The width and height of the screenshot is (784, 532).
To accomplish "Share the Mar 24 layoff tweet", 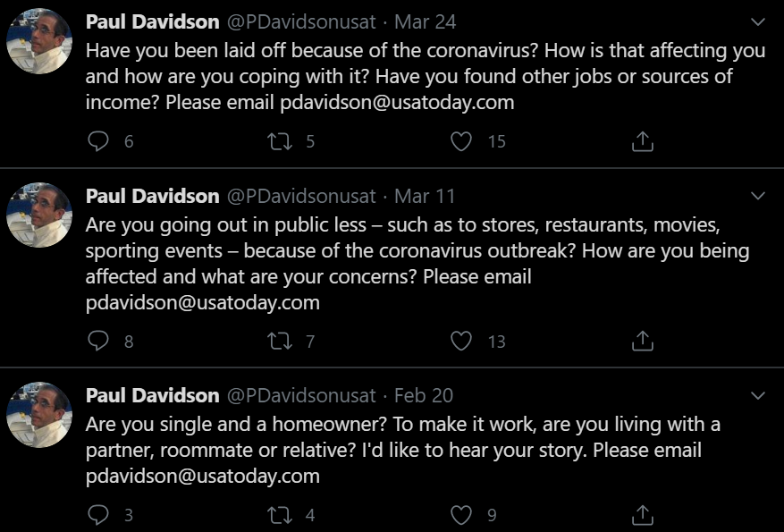I will (643, 141).
